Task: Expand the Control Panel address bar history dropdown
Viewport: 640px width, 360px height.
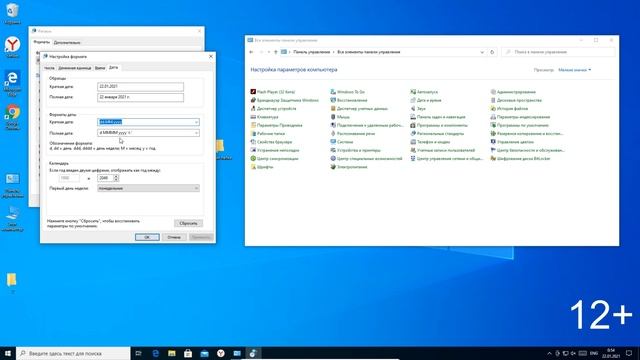Action: click(x=482, y=52)
